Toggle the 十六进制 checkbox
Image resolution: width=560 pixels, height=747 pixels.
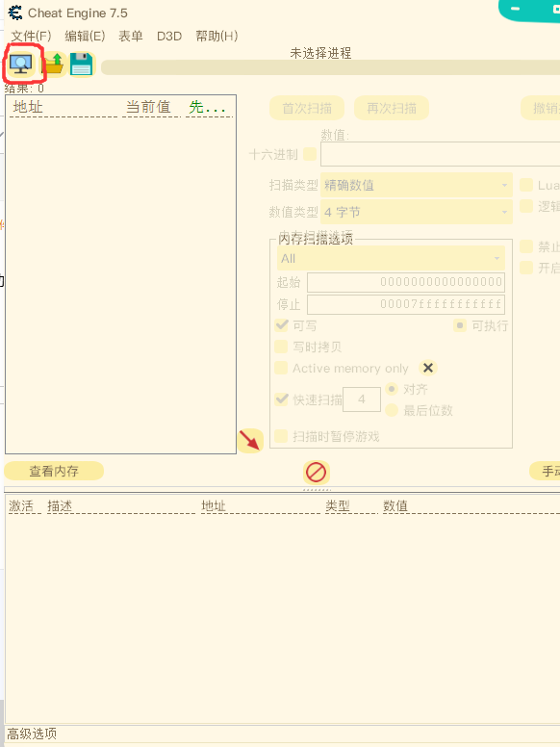(310, 154)
